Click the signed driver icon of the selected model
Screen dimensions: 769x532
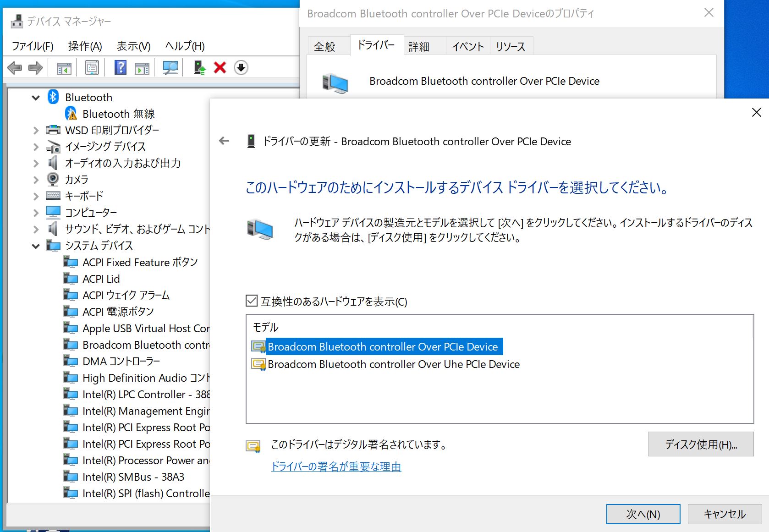[258, 347]
